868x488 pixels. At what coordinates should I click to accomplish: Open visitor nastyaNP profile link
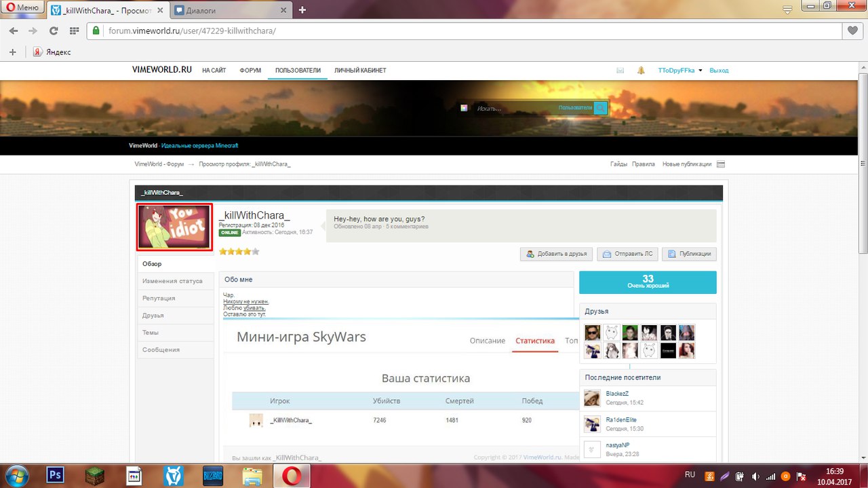tap(618, 445)
